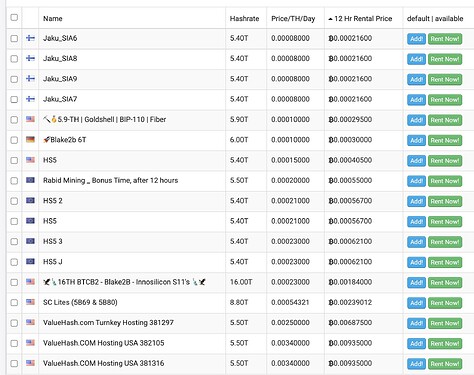This screenshot has width=474, height=375.
Task: Click the US flag beside ValueHash.COM Hosting USA 381316
Action: tap(30, 363)
